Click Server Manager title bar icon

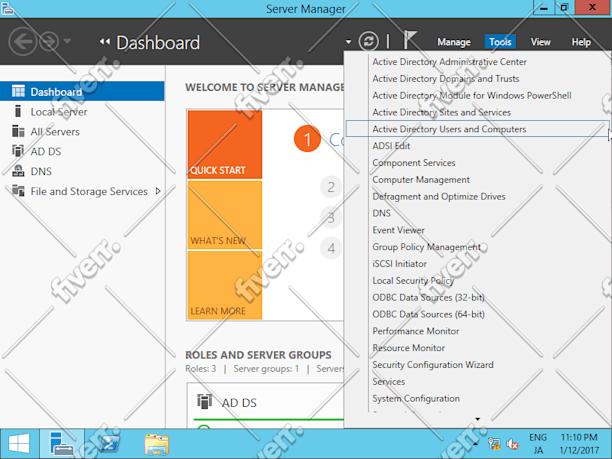coord(7,8)
